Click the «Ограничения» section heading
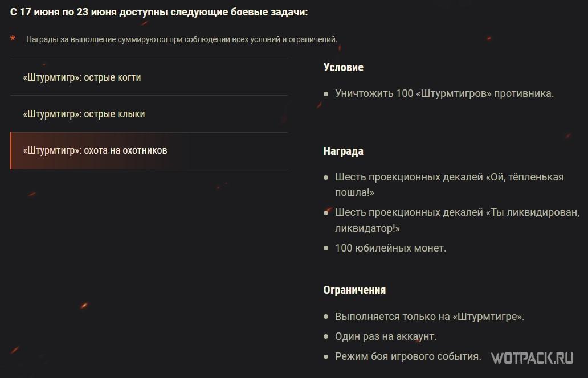 click(x=354, y=290)
